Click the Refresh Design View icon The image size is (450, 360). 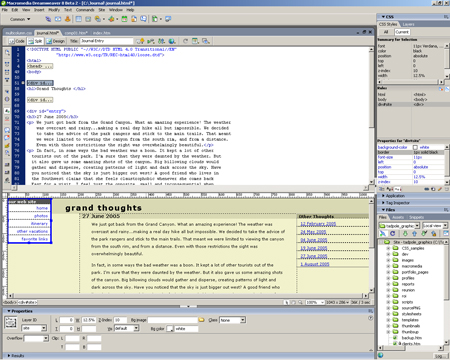(x=185, y=41)
